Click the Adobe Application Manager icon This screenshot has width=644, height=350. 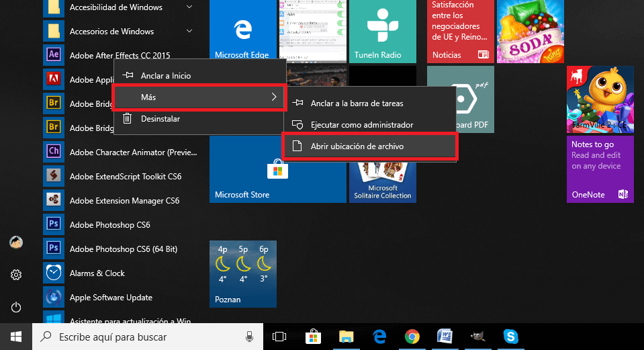tap(54, 79)
